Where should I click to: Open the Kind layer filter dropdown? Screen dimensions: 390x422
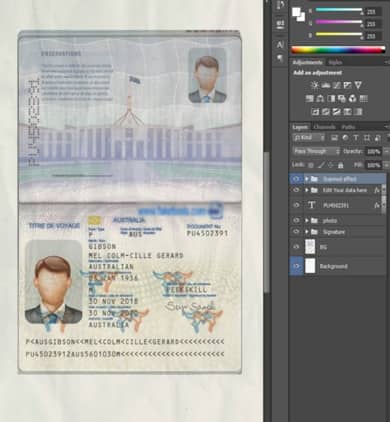tap(309, 138)
